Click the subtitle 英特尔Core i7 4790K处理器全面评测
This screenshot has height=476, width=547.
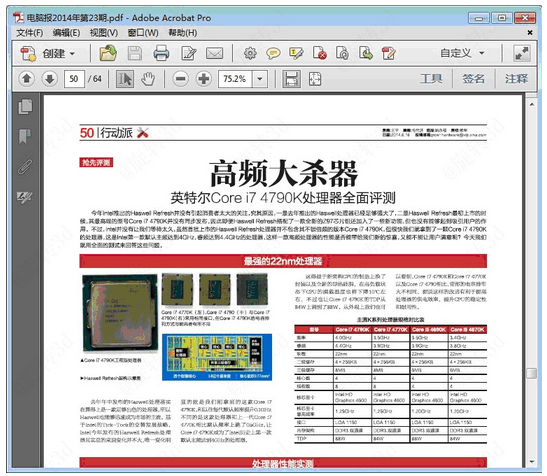(283, 198)
